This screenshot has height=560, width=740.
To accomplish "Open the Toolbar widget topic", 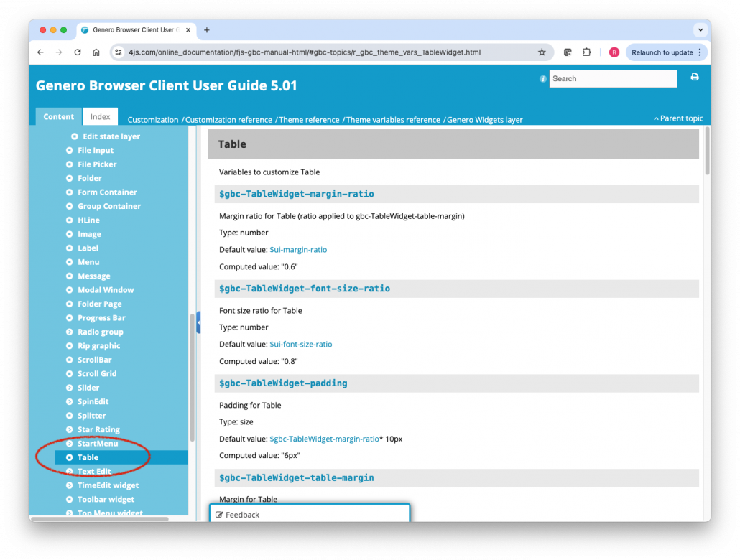I will 106,499.
